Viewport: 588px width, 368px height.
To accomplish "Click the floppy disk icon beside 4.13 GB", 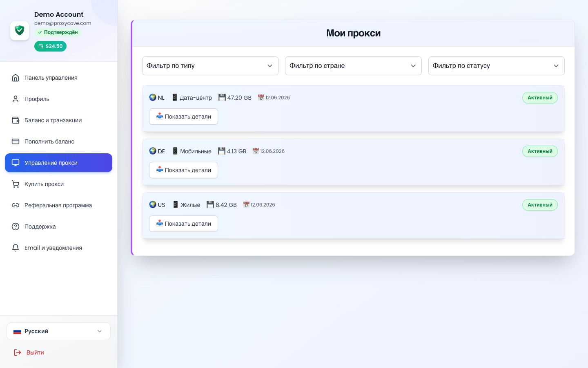I will (222, 151).
